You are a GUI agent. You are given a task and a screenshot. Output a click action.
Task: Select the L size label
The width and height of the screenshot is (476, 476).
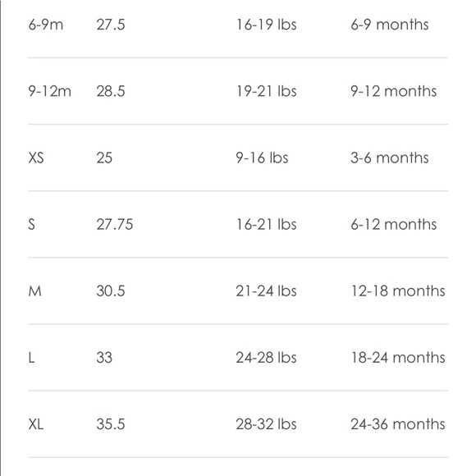[x=31, y=358]
